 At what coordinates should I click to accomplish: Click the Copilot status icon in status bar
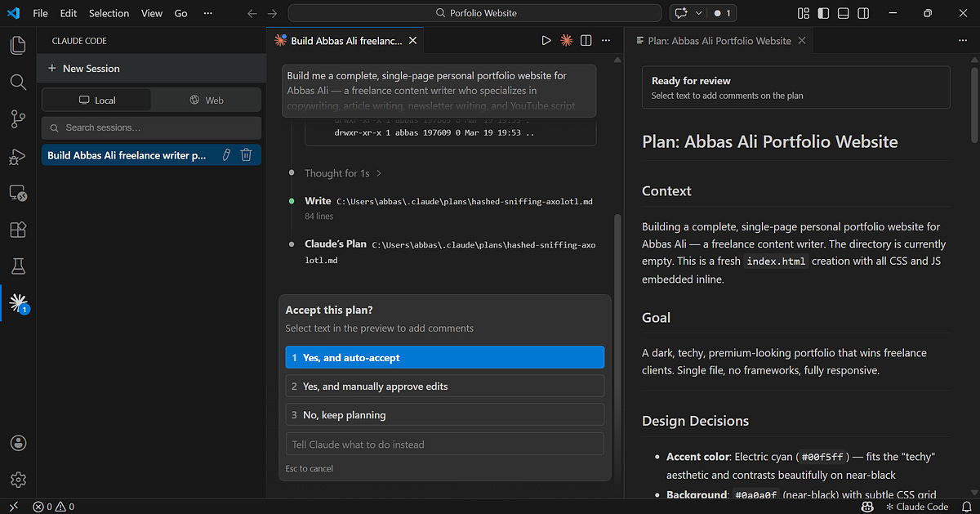tap(867, 507)
